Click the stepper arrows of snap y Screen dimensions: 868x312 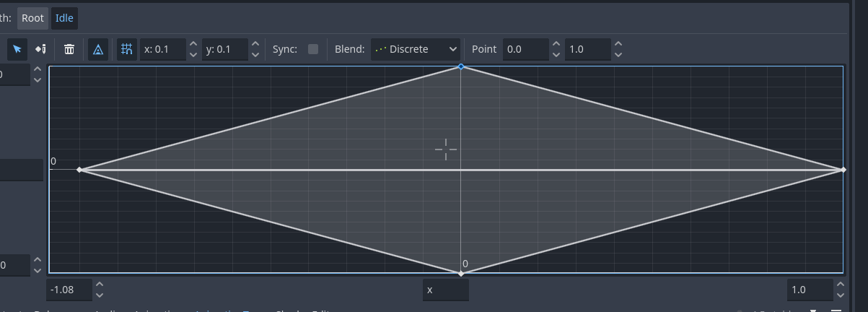(x=255, y=49)
